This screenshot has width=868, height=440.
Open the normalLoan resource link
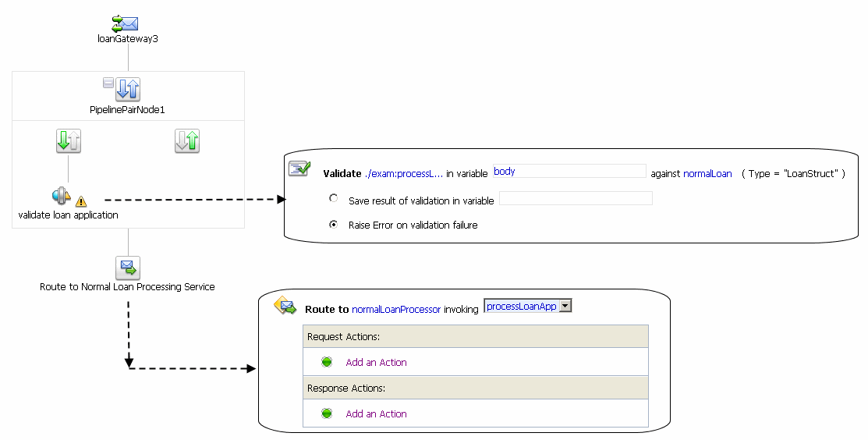pyautogui.click(x=707, y=174)
